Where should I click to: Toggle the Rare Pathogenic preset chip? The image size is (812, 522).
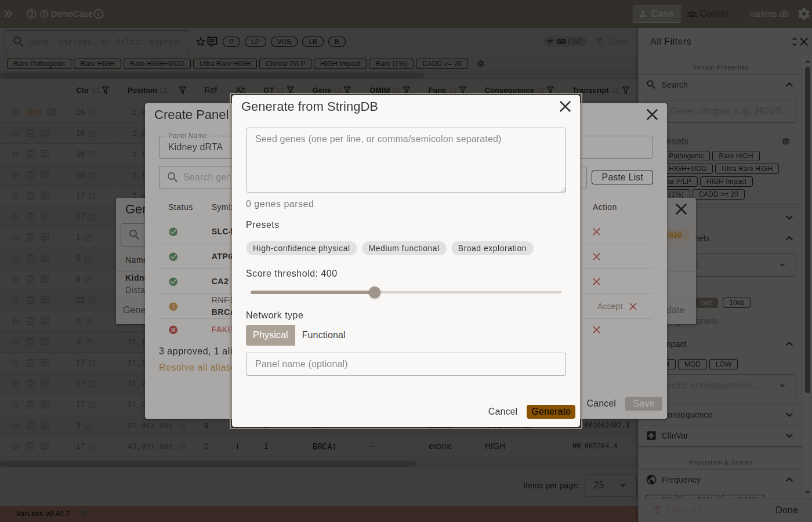click(38, 63)
